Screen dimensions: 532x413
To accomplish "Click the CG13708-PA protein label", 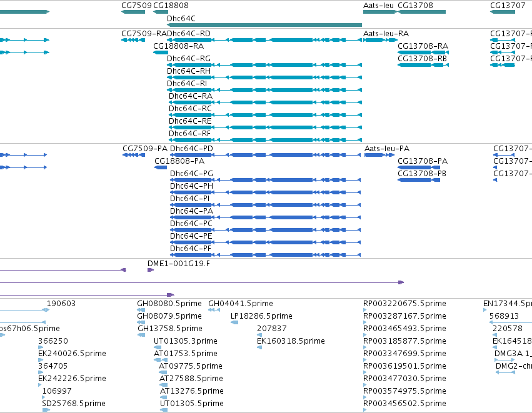I will (423, 161).
